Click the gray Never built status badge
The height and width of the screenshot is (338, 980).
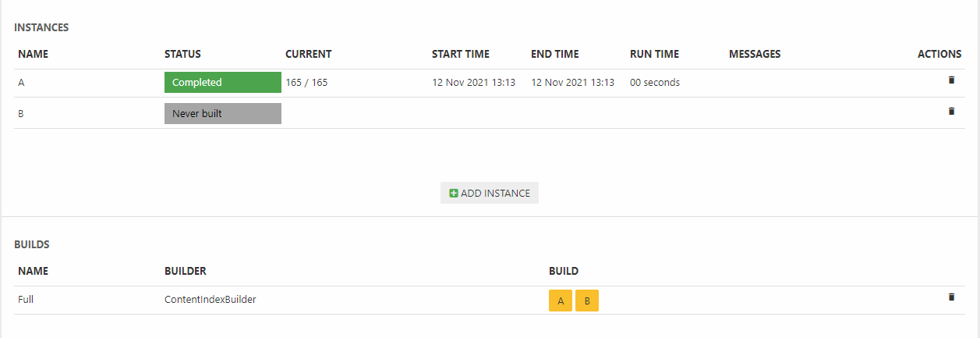[x=222, y=113]
